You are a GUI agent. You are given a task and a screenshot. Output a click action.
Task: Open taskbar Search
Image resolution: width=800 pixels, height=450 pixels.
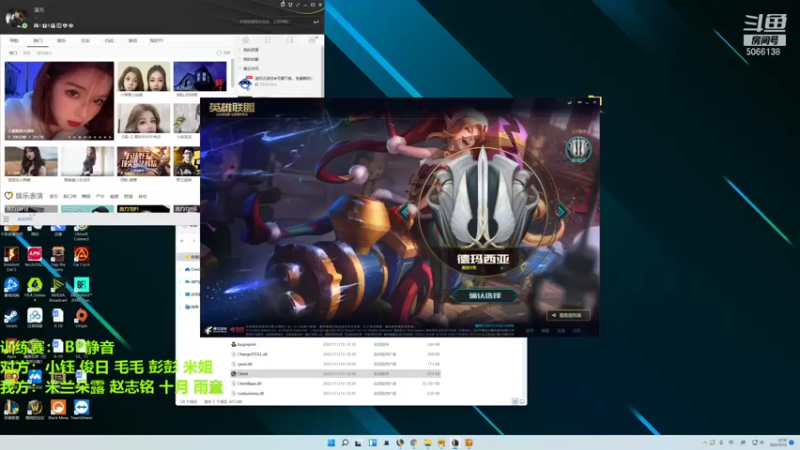[x=345, y=443]
